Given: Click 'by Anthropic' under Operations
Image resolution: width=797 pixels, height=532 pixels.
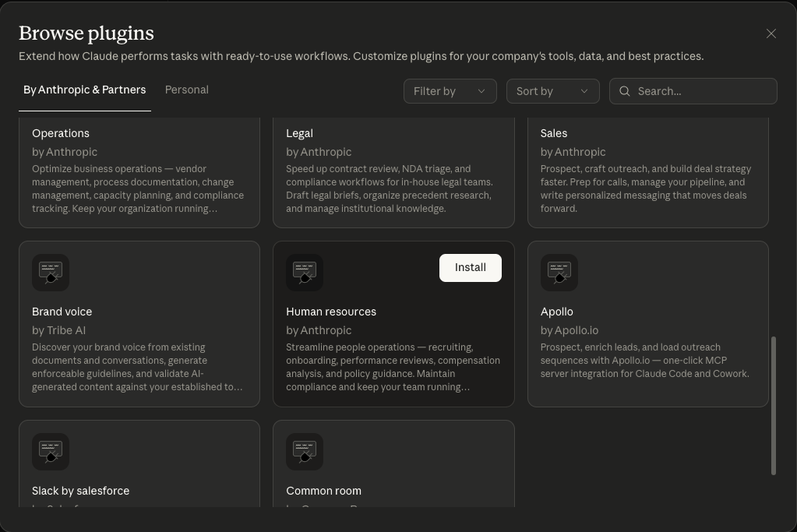Looking at the screenshot, I should pos(65,152).
